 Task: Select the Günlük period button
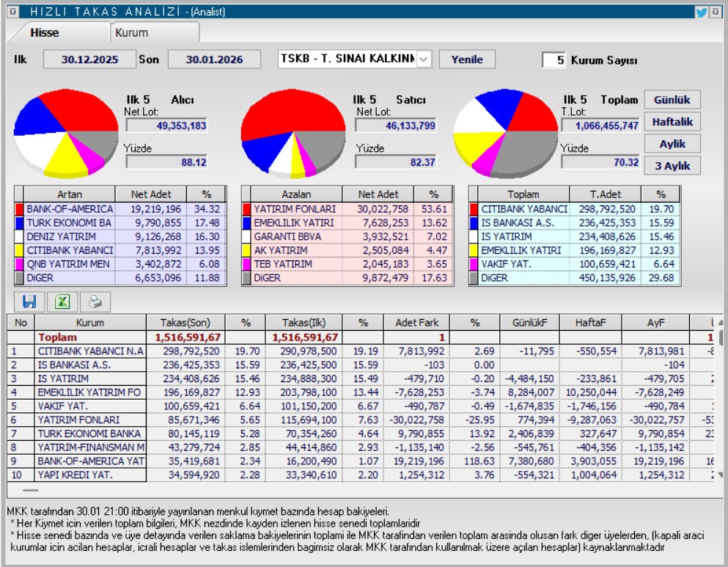pyautogui.click(x=672, y=99)
